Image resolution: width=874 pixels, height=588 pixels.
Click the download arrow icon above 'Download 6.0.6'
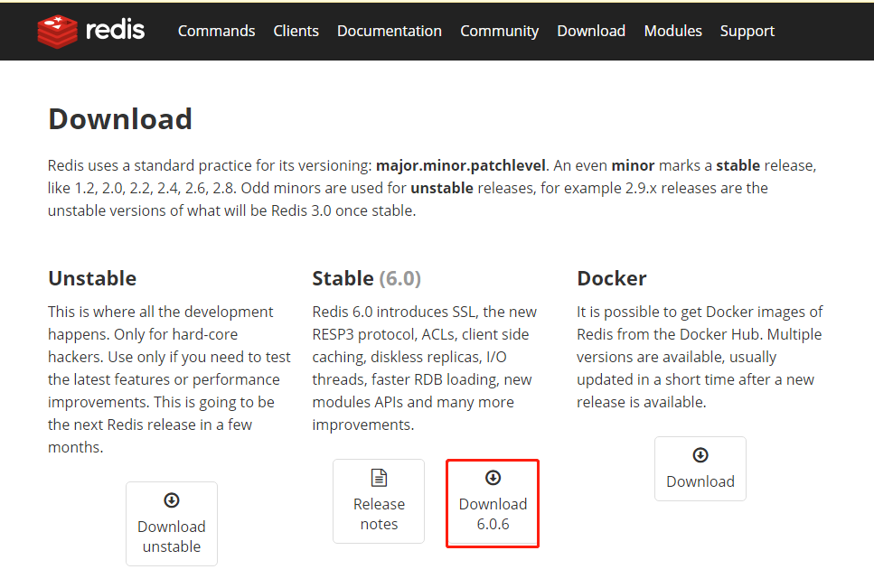click(493, 478)
